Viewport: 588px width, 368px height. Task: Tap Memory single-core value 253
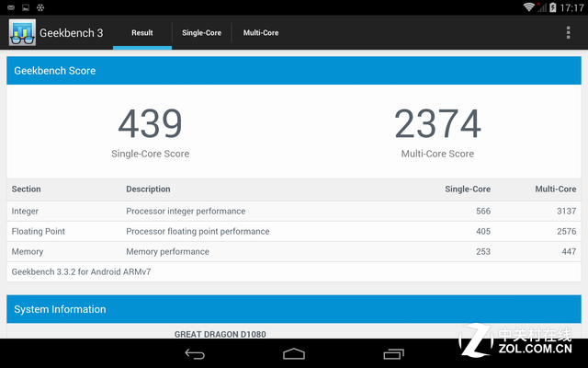[x=483, y=251]
